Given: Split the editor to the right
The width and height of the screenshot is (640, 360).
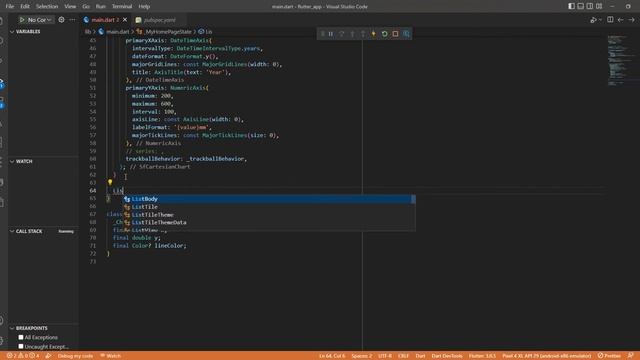Looking at the screenshot, I should [610, 20].
